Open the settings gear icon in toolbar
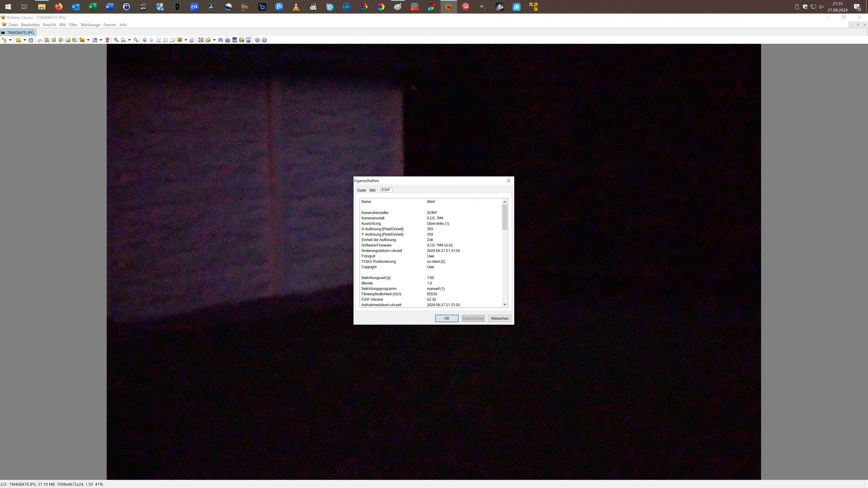Image resolution: width=868 pixels, height=488 pixels. 257,40
